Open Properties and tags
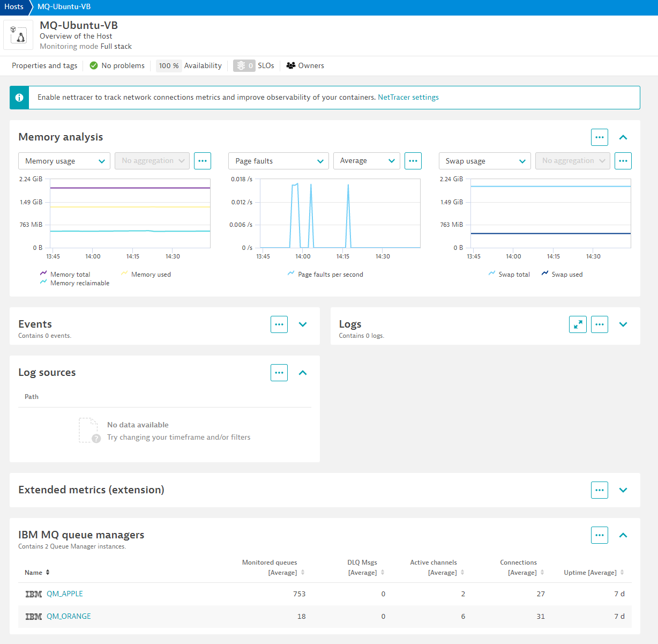Viewport: 658px width, 644px height. pos(44,66)
